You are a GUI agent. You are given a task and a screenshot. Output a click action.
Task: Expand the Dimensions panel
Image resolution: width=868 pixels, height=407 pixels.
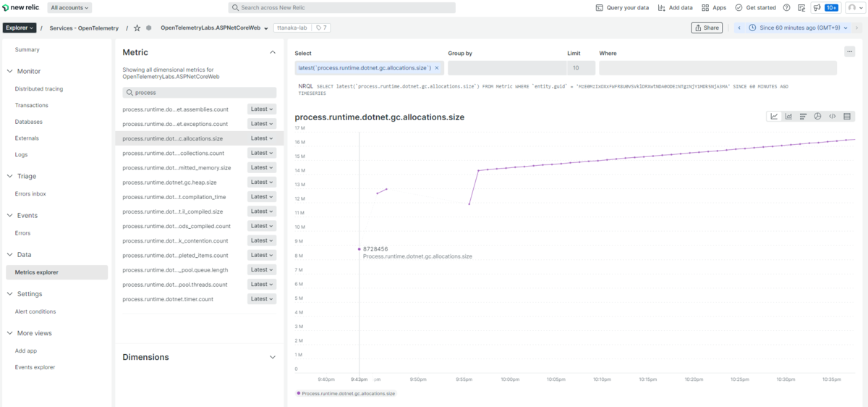pos(273,357)
